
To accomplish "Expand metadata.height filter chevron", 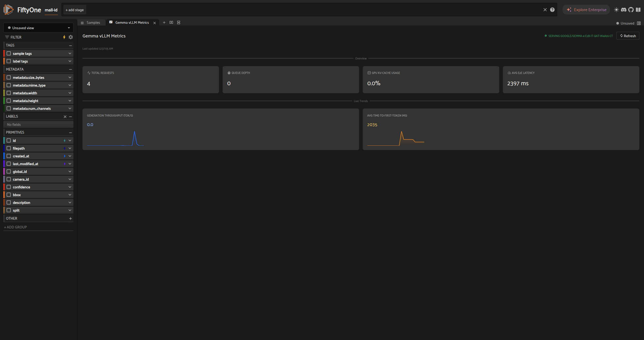I will coord(70,101).
